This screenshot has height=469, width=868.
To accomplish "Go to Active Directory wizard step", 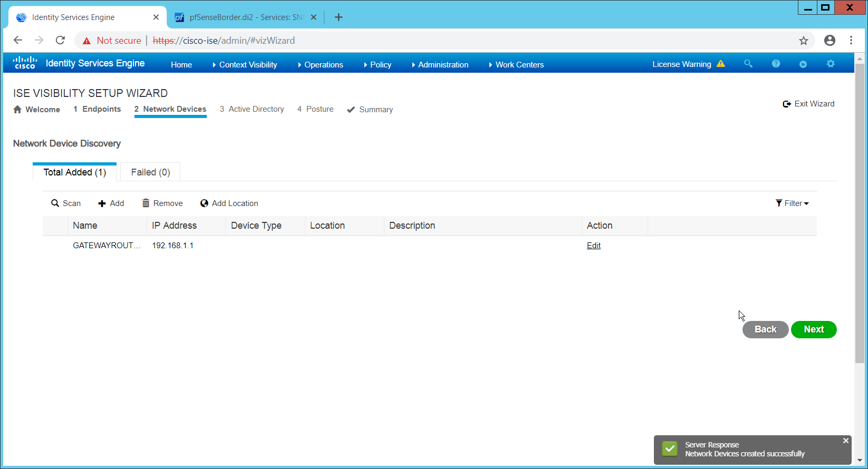I will pos(252,109).
